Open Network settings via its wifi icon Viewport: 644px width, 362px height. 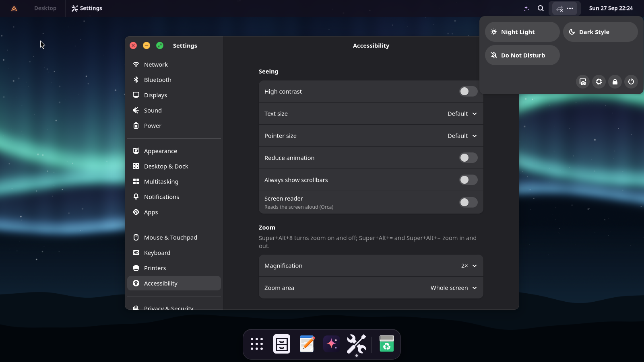136,64
